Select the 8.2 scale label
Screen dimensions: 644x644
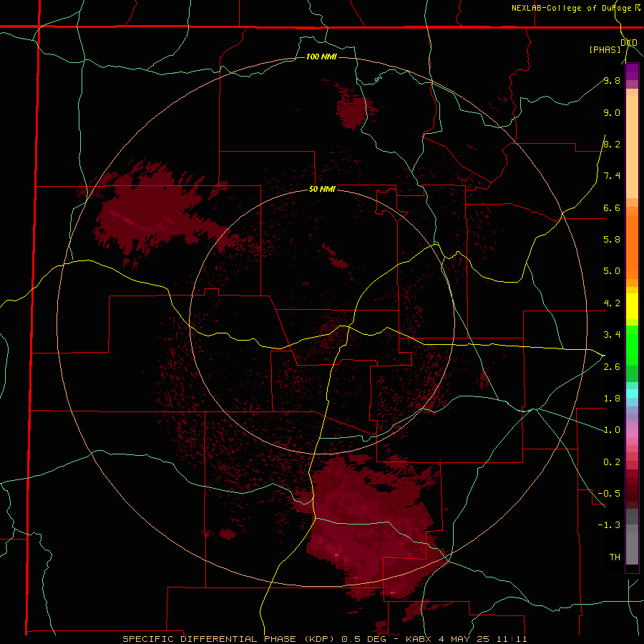click(x=612, y=144)
